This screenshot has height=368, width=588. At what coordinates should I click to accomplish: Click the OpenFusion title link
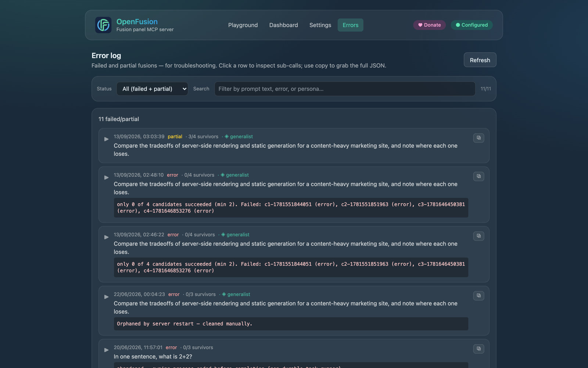[137, 22]
